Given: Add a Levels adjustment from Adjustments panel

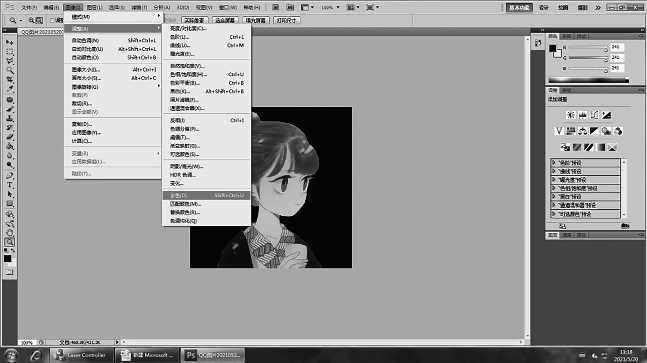Looking at the screenshot, I should pyautogui.click(x=583, y=115).
